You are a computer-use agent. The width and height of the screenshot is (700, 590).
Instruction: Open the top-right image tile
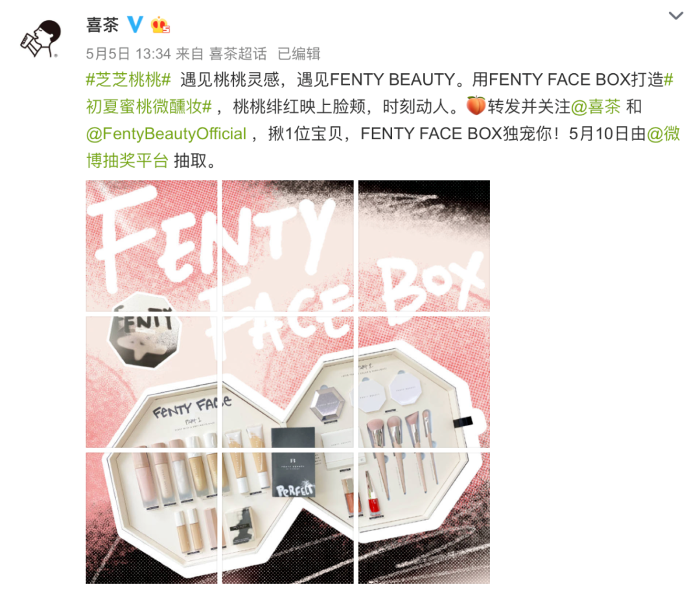[x=424, y=245]
